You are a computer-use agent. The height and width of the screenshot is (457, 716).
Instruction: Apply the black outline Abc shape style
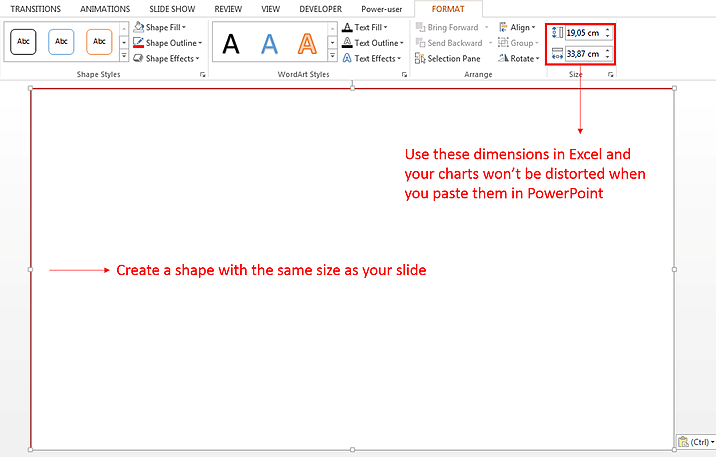pyautogui.click(x=23, y=42)
